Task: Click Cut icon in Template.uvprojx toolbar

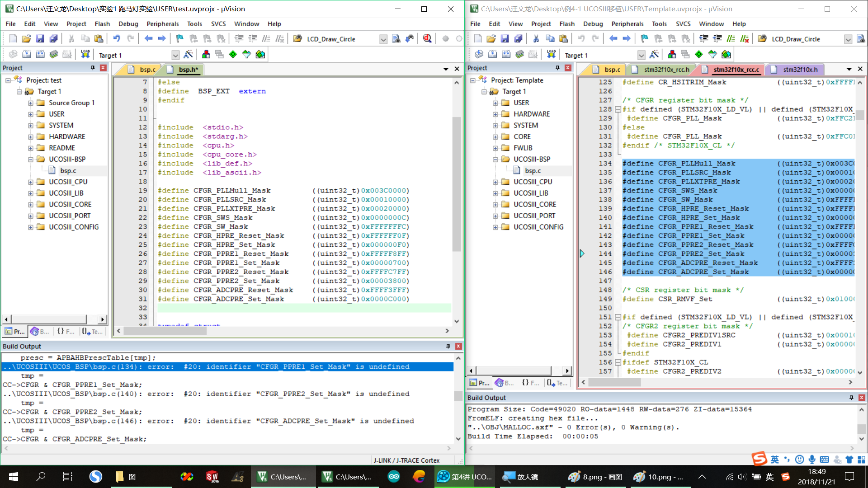Action: [x=536, y=39]
